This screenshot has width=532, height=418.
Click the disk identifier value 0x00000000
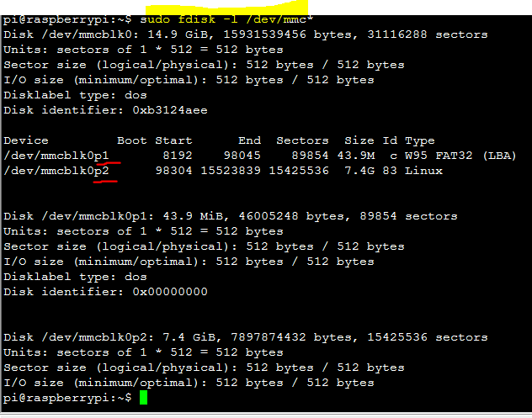tap(170, 292)
